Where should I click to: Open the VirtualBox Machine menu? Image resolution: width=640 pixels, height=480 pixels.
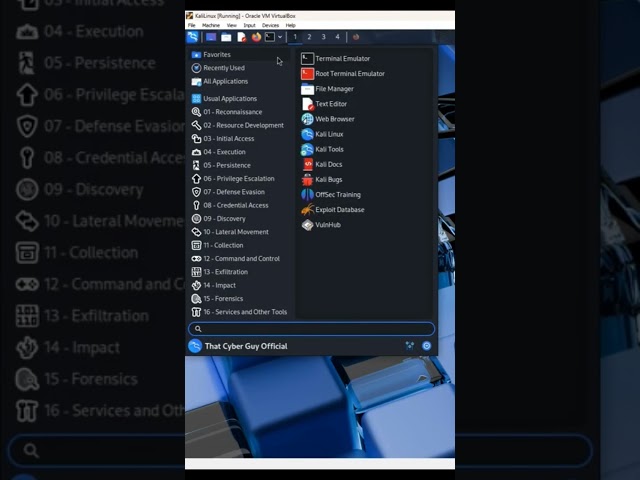click(x=211, y=25)
